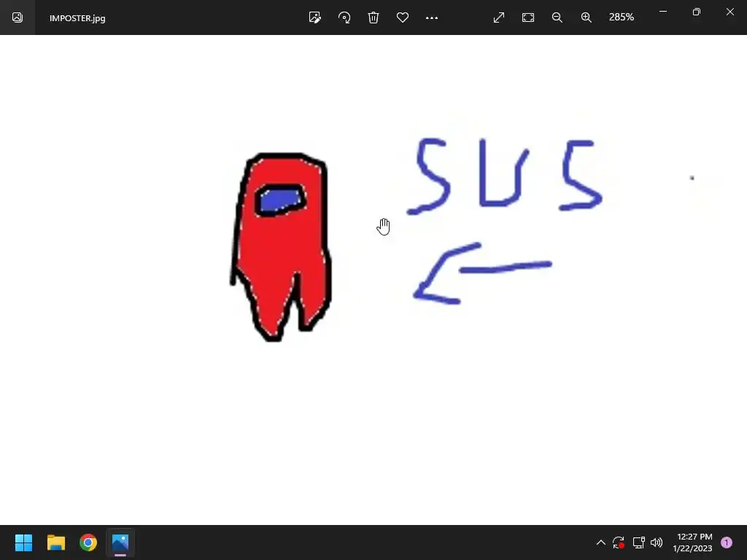This screenshot has width=747, height=560.
Task: Click the fit to window icon
Action: [x=528, y=17]
